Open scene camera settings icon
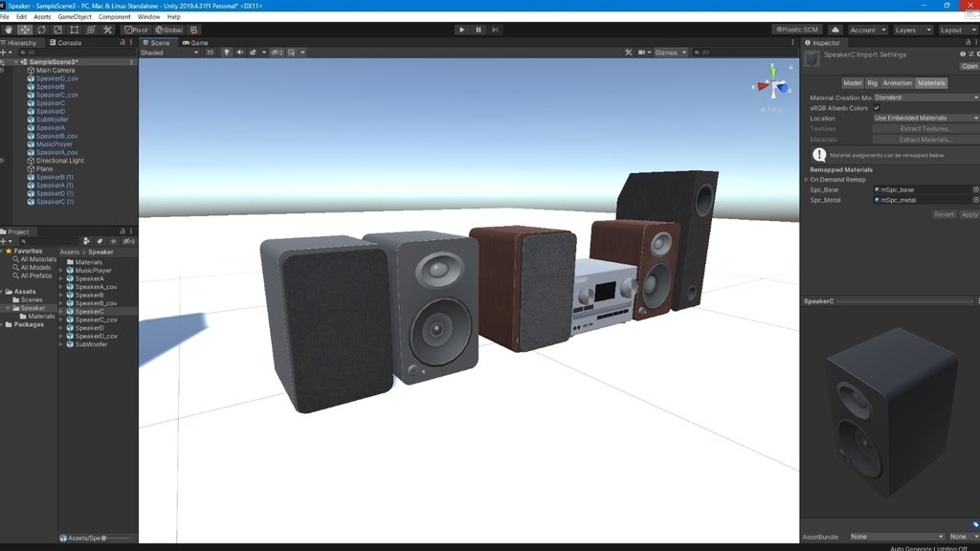This screenshot has height=551, width=980. coord(642,53)
